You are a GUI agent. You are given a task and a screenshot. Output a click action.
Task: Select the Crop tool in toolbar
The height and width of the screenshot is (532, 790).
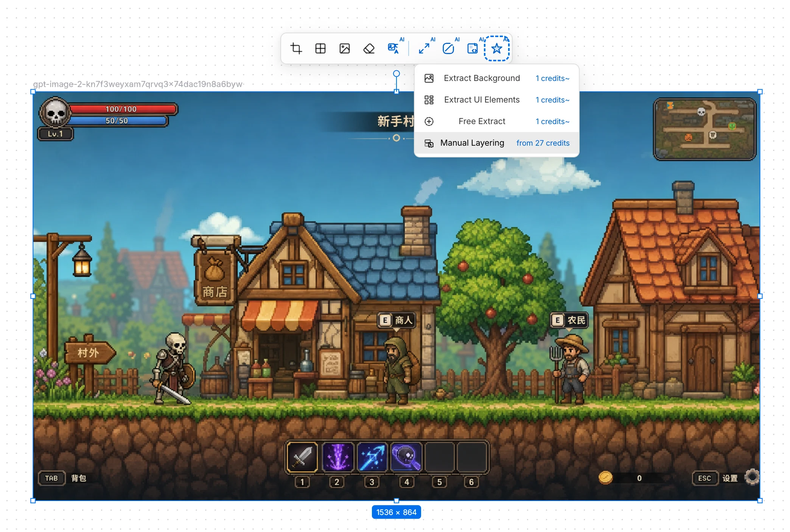[x=296, y=48]
